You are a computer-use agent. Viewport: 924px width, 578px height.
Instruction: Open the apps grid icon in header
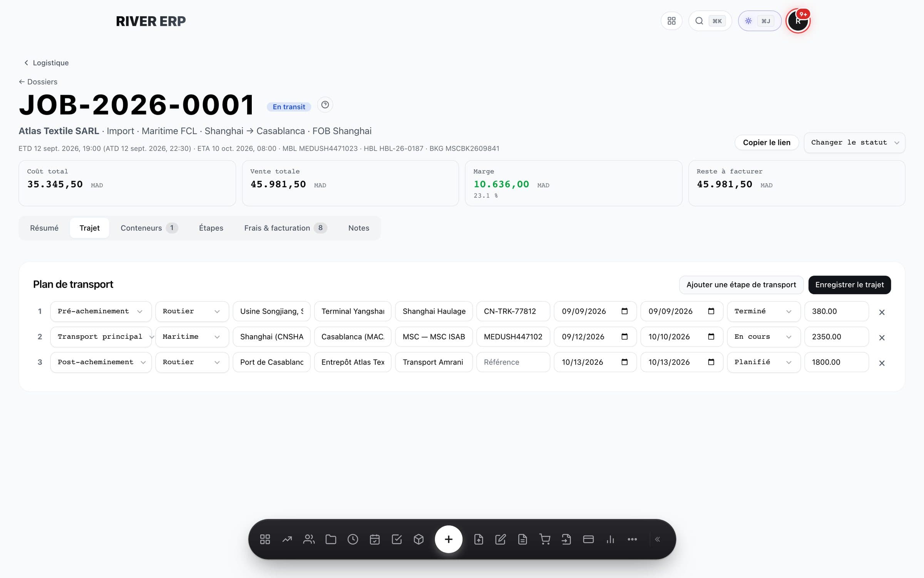[x=671, y=21]
